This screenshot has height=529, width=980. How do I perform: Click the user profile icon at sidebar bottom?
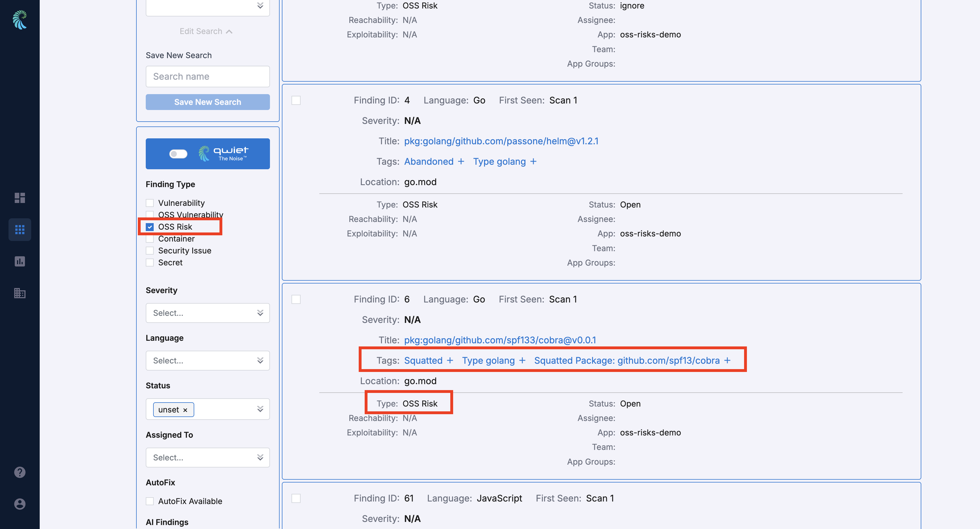pyautogui.click(x=19, y=504)
